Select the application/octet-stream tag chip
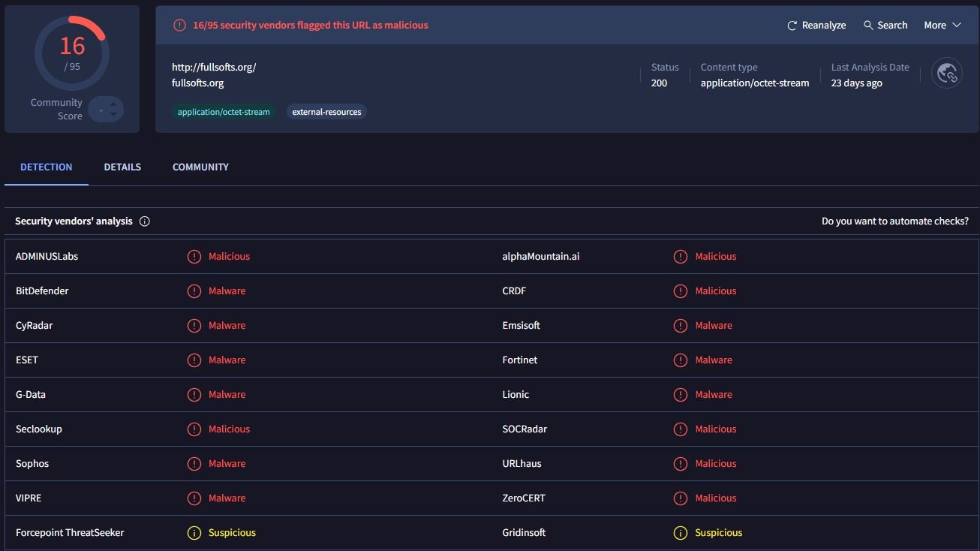 click(224, 112)
